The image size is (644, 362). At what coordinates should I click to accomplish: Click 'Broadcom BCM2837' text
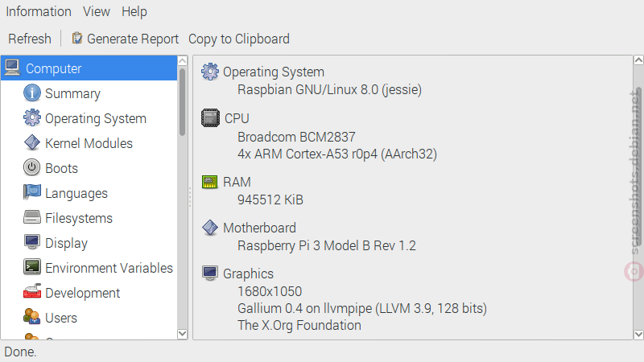tap(296, 137)
